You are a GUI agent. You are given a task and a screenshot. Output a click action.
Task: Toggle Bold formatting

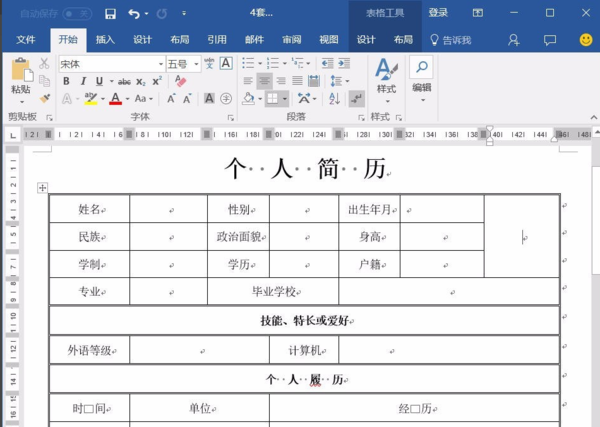pos(66,81)
